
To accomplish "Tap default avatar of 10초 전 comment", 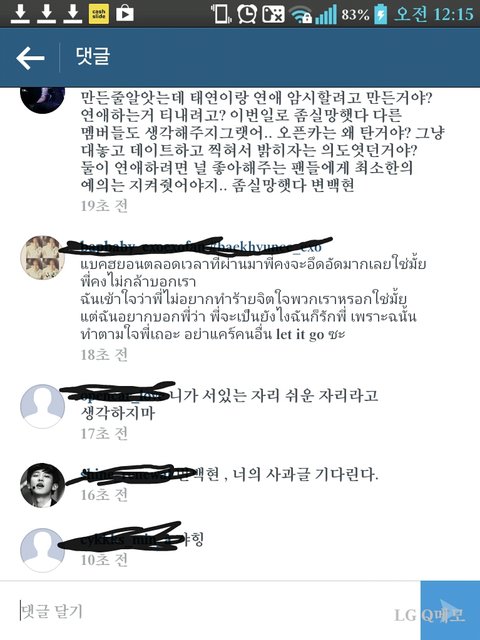I will click(42, 550).
